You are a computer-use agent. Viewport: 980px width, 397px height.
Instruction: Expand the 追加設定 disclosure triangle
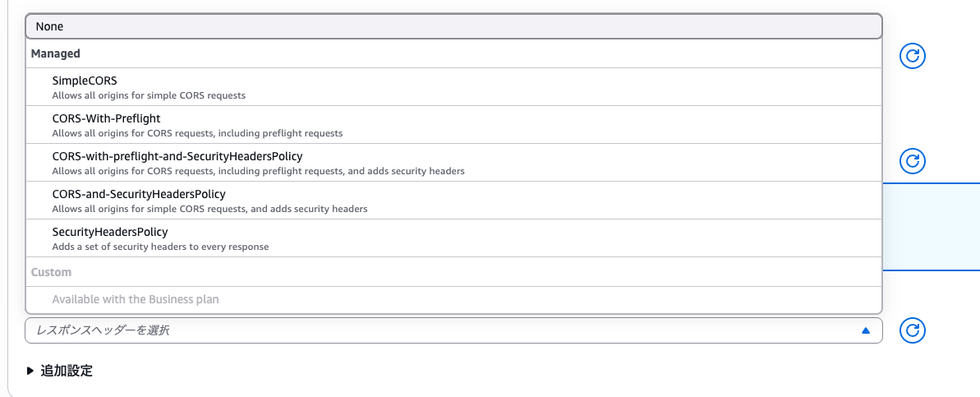[31, 371]
